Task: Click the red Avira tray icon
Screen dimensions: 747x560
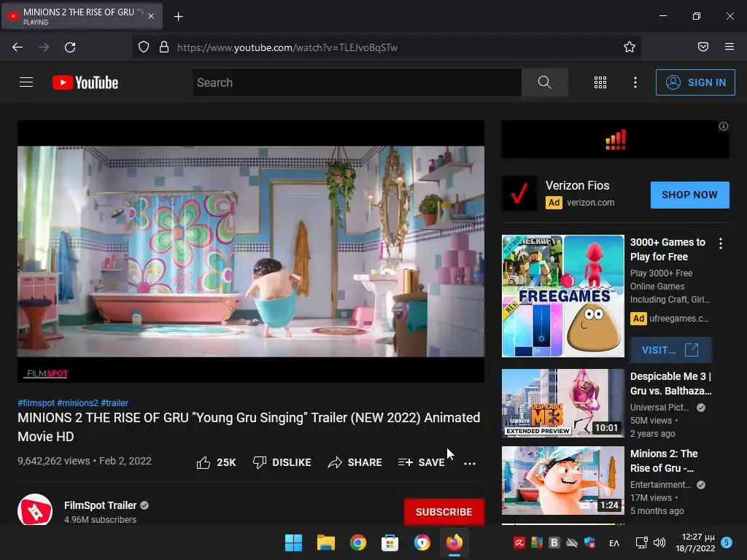Action: point(519,542)
